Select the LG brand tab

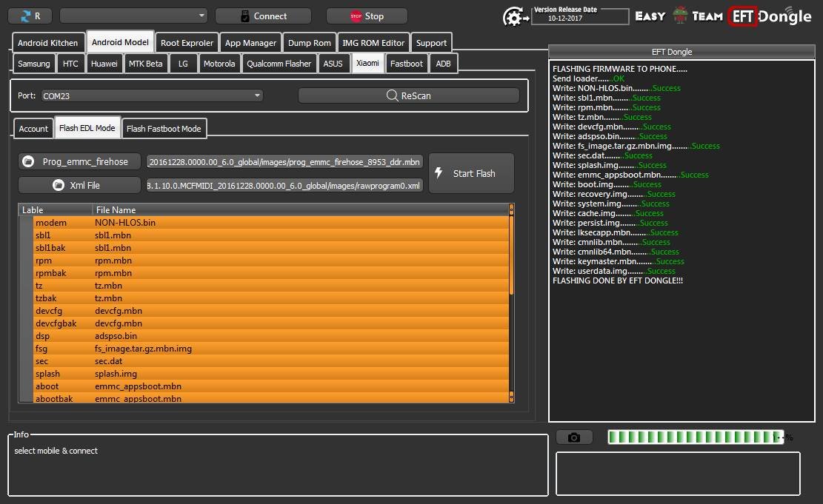183,64
